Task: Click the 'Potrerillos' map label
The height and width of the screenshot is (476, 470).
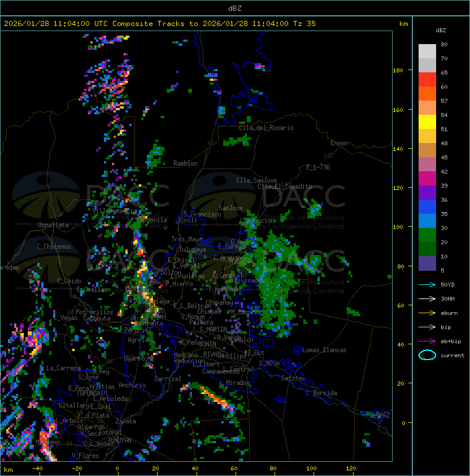Action: [94, 312]
